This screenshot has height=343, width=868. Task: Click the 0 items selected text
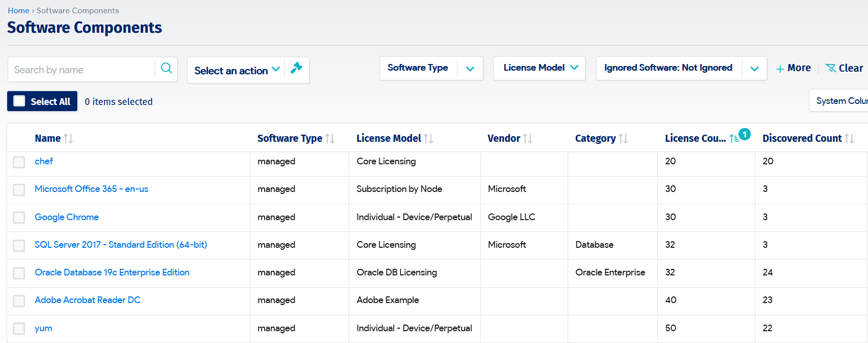(119, 101)
